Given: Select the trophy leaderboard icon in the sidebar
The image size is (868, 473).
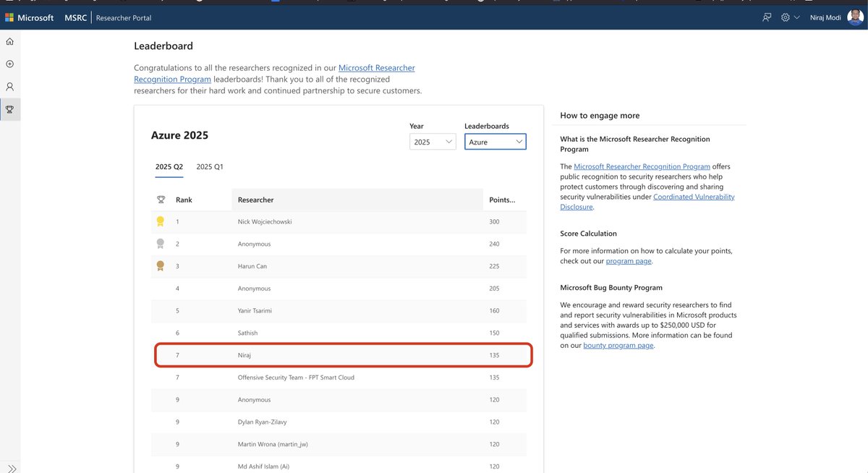Looking at the screenshot, I should [10, 109].
